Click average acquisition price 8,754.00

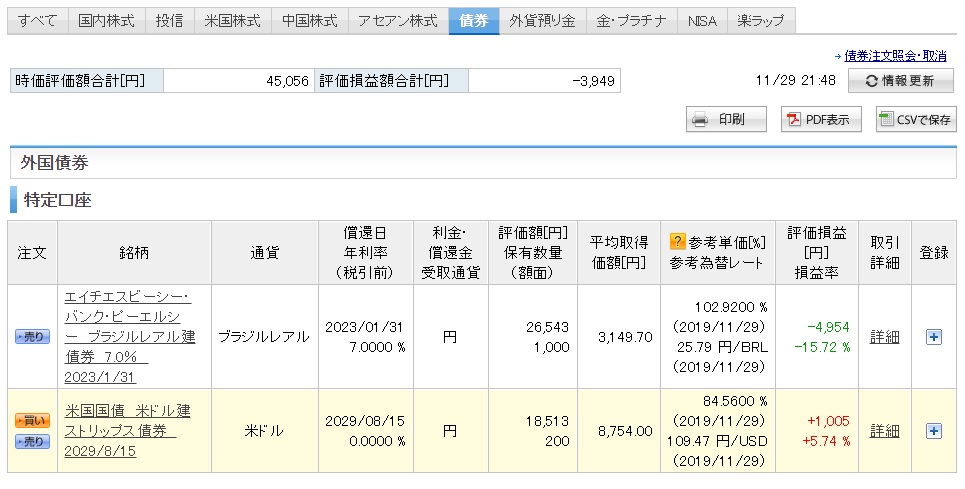[625, 431]
